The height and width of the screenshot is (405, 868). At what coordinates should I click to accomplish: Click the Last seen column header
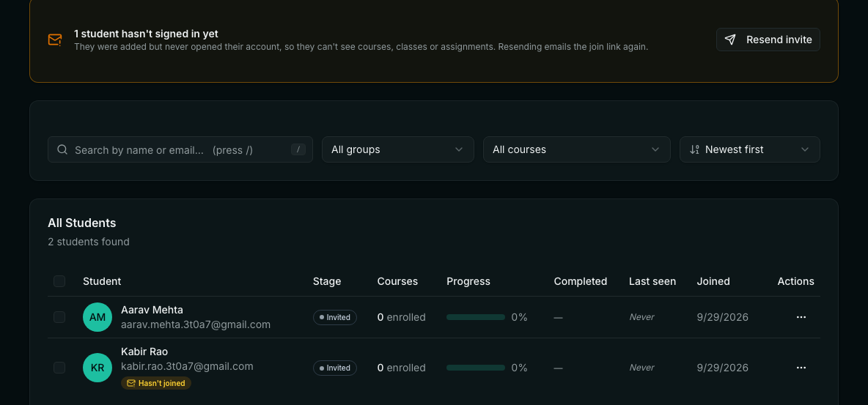pos(652,281)
